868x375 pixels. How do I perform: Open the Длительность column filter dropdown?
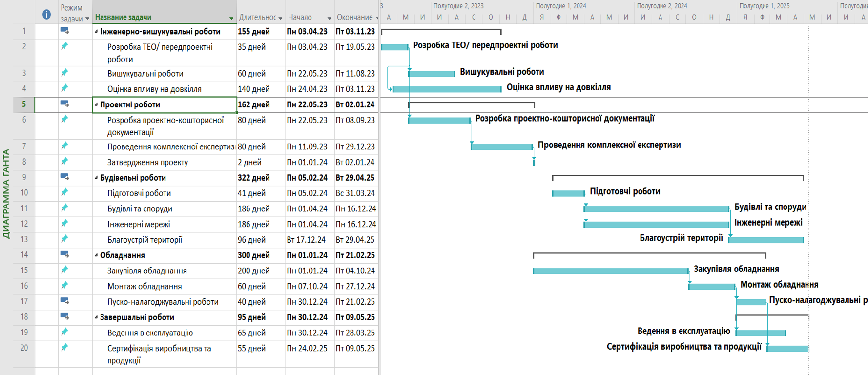pos(280,19)
